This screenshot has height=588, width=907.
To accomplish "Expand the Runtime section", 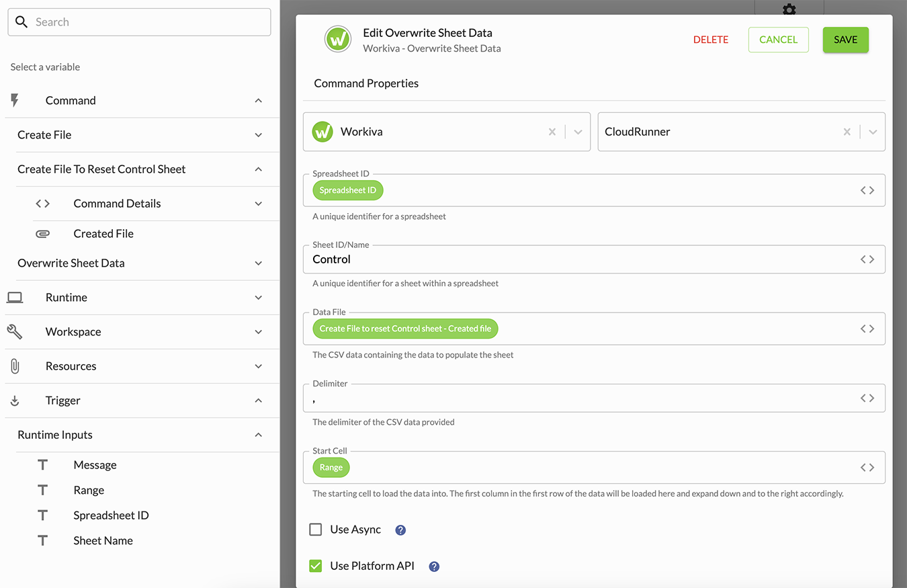I will (259, 298).
